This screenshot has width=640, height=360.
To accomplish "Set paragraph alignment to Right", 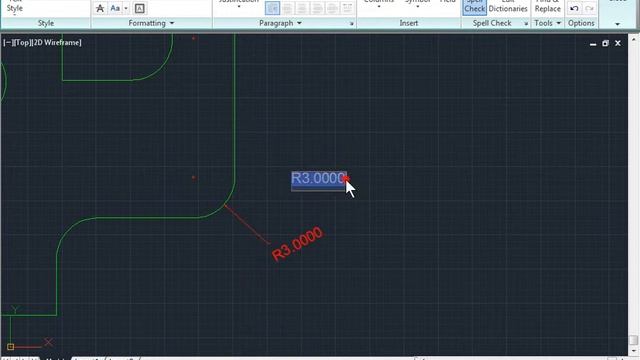I will coord(317,8).
